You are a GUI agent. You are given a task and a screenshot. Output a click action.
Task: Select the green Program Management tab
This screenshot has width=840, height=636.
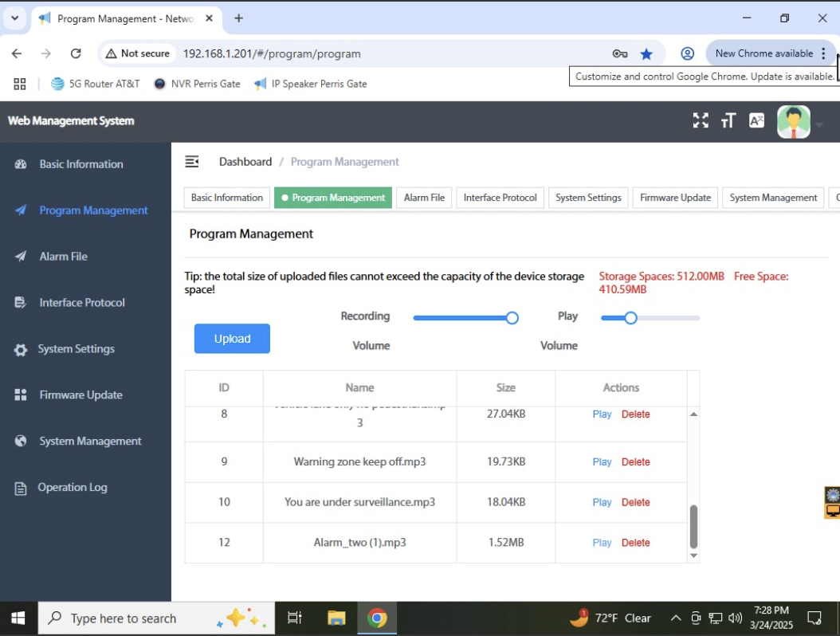coord(332,198)
